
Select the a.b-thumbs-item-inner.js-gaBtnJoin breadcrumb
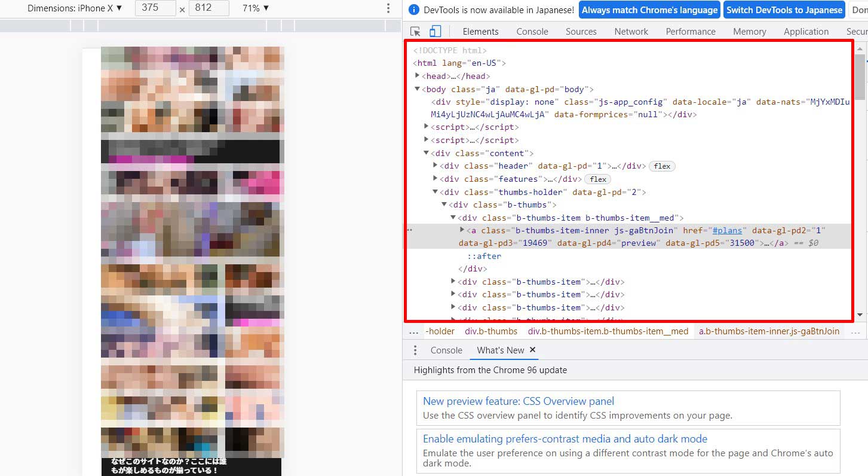tap(769, 331)
